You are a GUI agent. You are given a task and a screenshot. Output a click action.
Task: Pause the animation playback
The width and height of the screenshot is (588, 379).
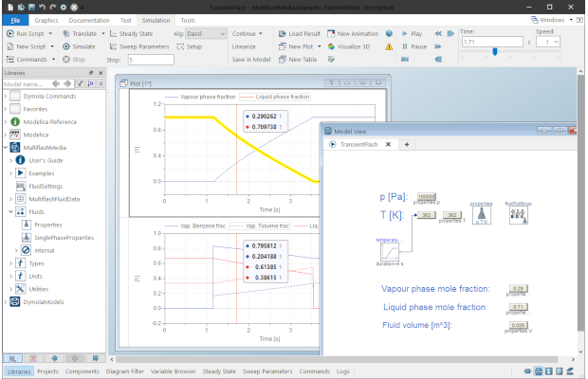click(x=410, y=45)
